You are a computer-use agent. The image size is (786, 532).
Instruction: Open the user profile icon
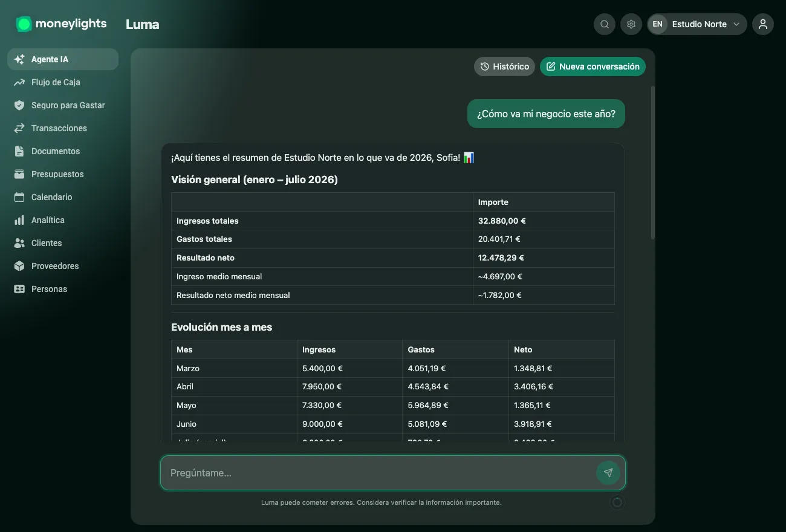(x=763, y=24)
